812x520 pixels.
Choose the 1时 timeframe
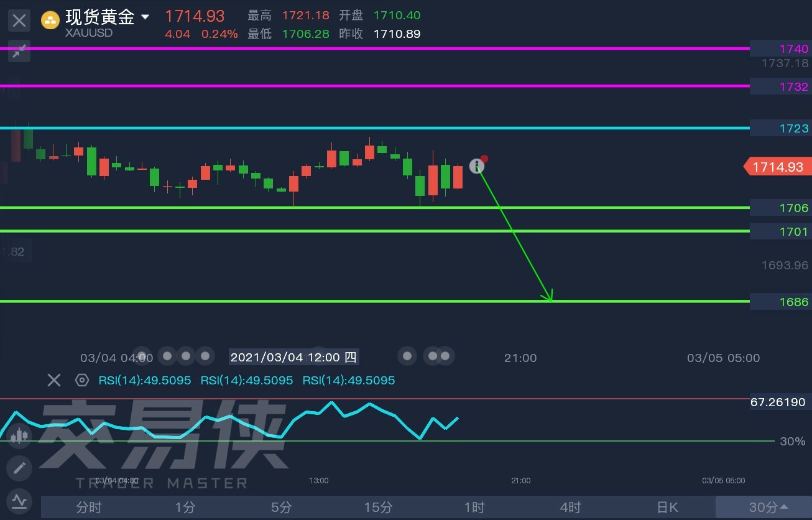click(474, 508)
